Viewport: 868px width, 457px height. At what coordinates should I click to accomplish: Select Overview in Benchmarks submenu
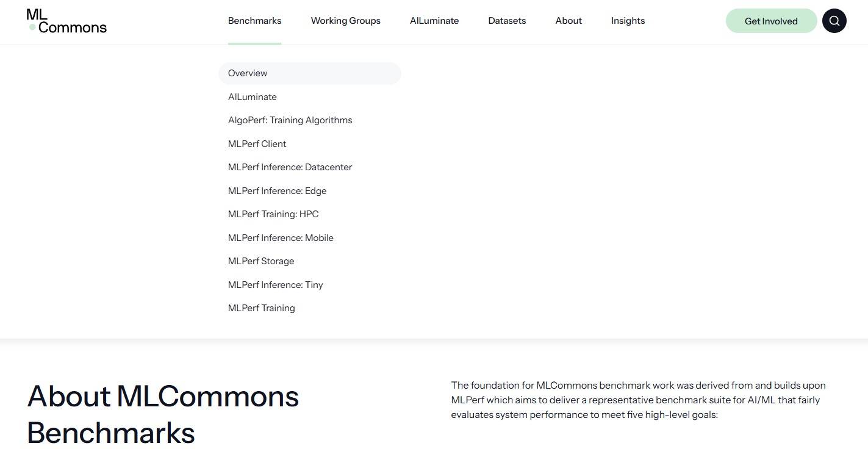coord(248,73)
